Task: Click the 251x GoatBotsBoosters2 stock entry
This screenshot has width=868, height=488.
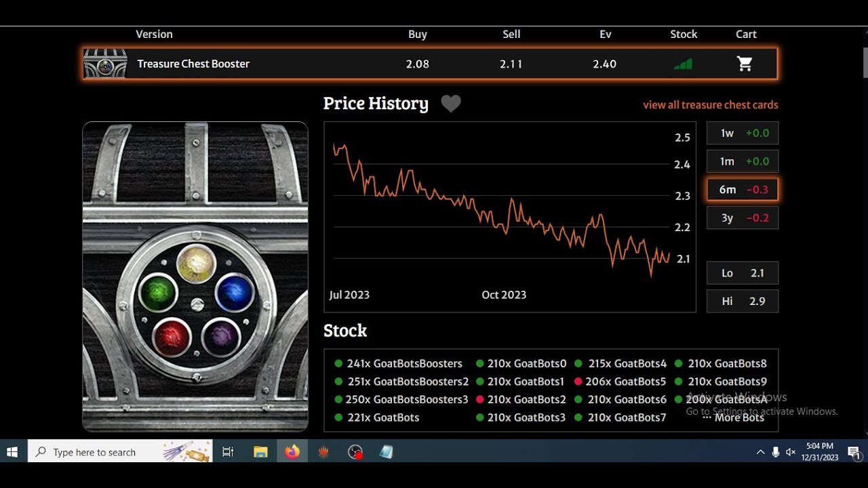Action: click(401, 382)
